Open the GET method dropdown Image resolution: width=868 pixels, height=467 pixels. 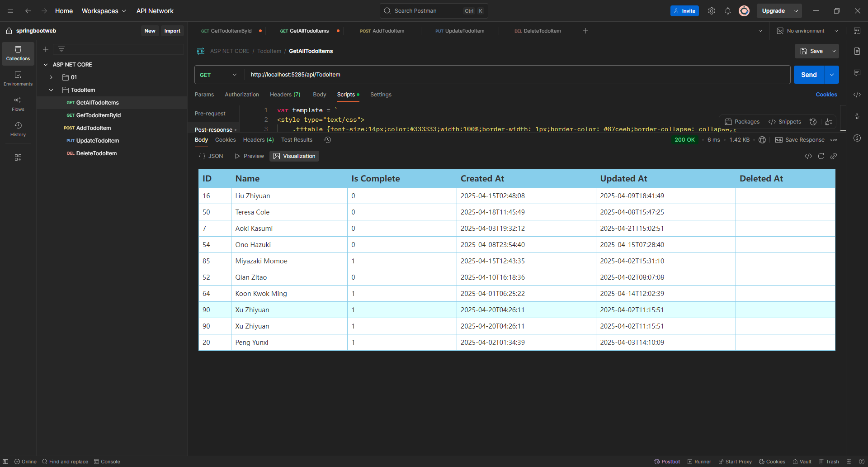point(218,75)
